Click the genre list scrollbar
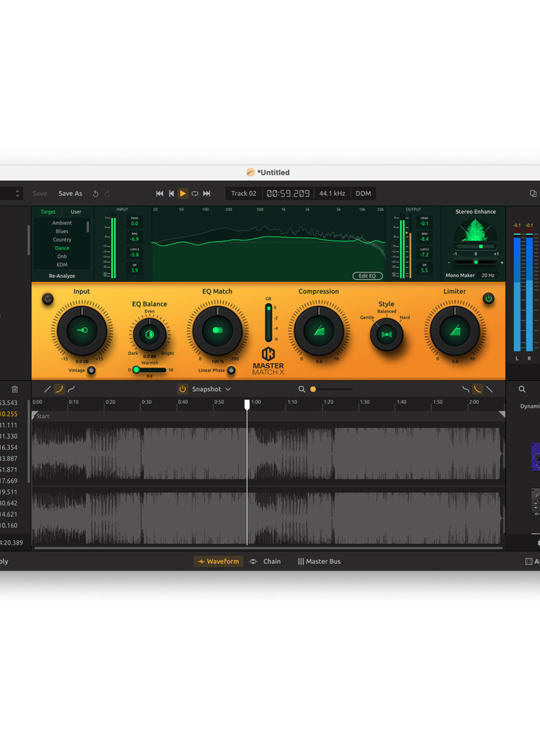Image resolution: width=540 pixels, height=756 pixels. point(88,227)
